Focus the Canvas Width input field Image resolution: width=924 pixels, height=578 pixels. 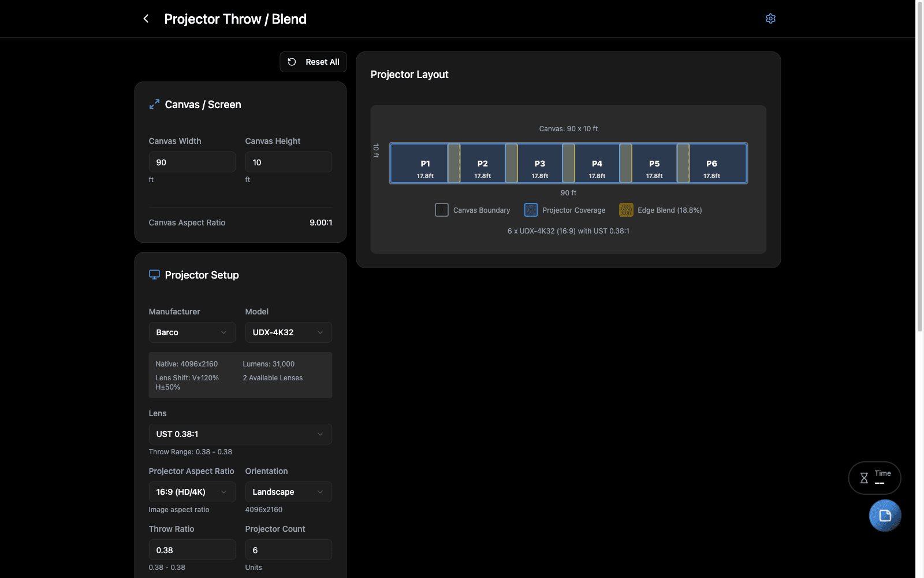(x=192, y=162)
